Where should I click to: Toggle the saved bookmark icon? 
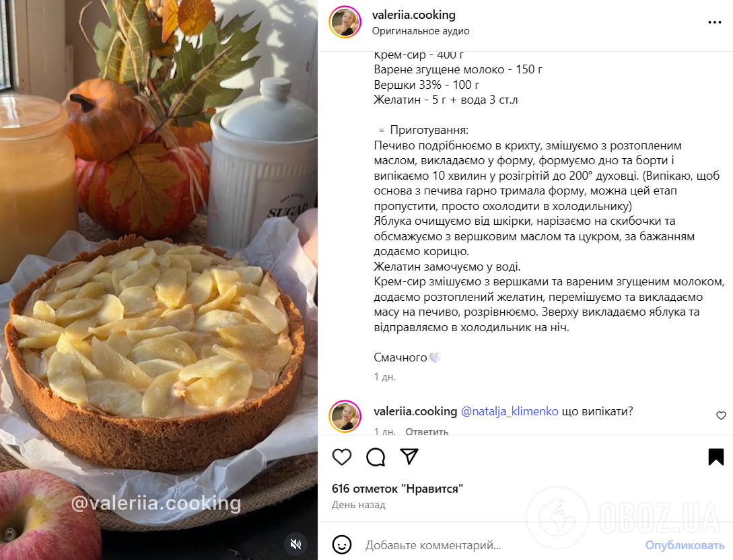(715, 457)
